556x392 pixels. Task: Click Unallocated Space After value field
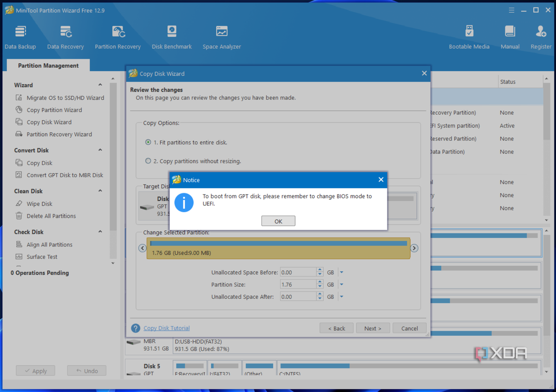tap(298, 297)
